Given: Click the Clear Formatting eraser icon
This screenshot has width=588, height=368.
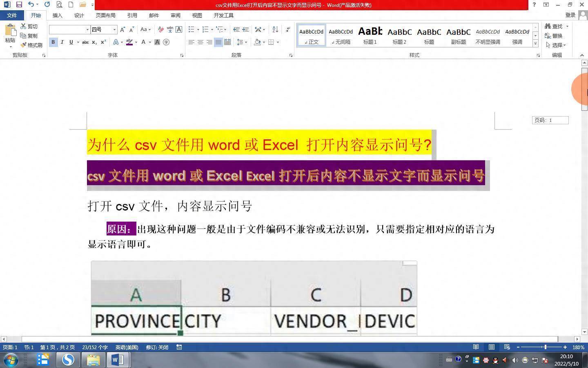Looking at the screenshot, I should tap(160, 29).
